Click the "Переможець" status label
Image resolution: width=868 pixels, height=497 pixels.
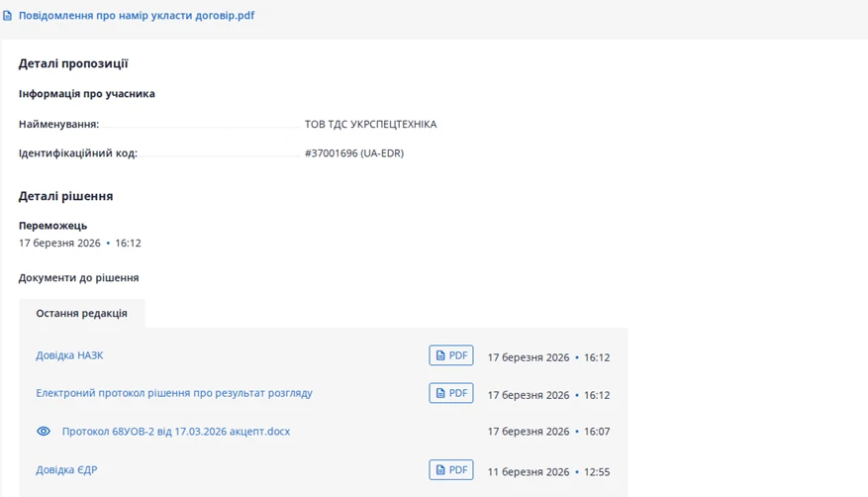pos(53,226)
